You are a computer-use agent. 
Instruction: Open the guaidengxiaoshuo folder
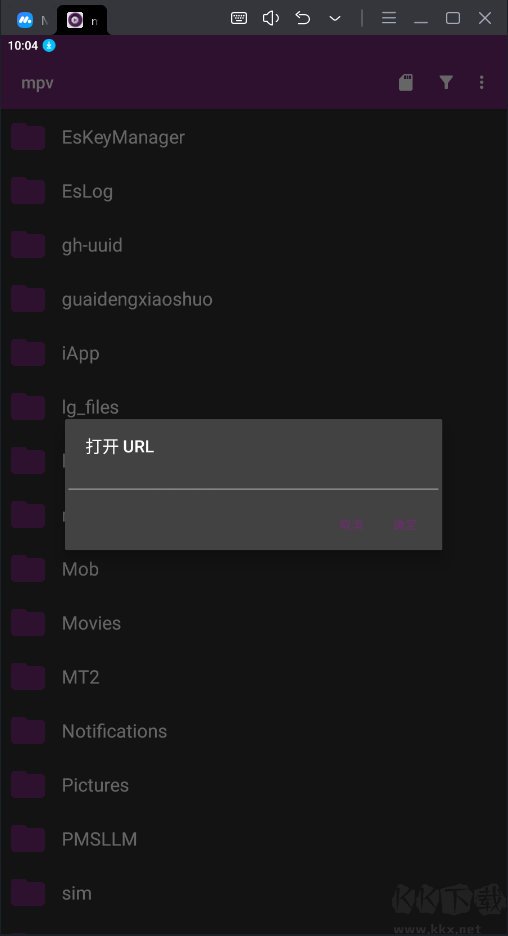coord(254,299)
